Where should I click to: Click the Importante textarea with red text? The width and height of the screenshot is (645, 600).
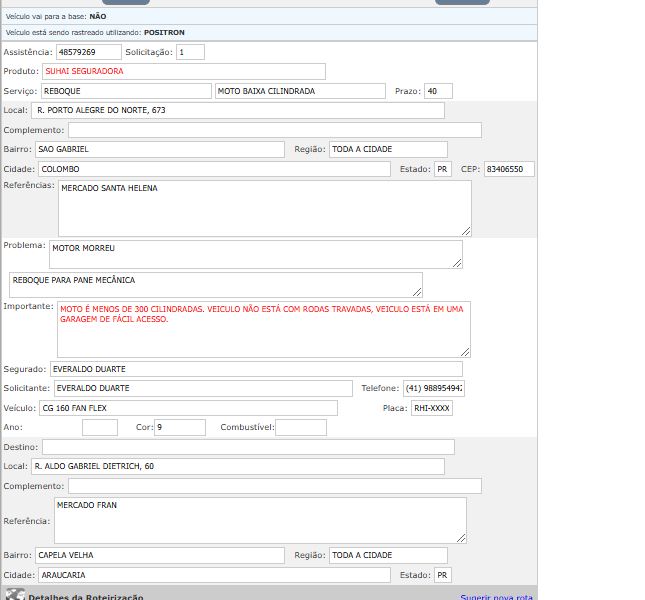pyautogui.click(x=264, y=329)
